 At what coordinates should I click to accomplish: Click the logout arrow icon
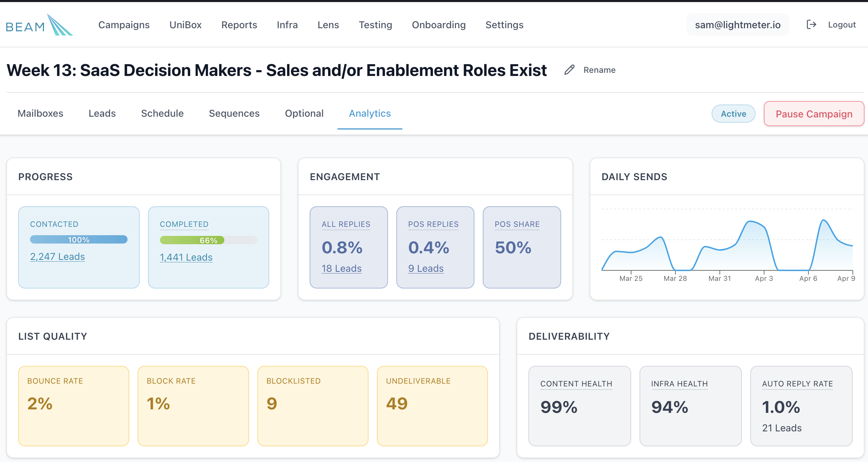tap(811, 24)
